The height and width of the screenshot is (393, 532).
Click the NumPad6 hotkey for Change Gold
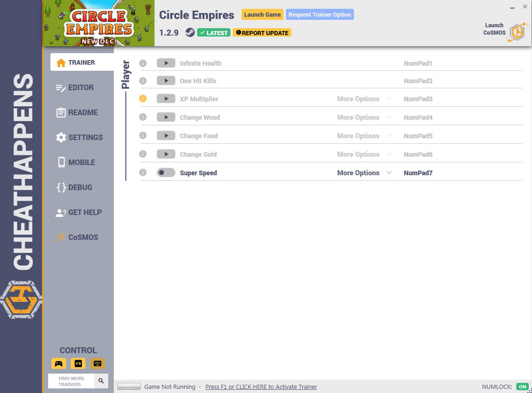(418, 154)
